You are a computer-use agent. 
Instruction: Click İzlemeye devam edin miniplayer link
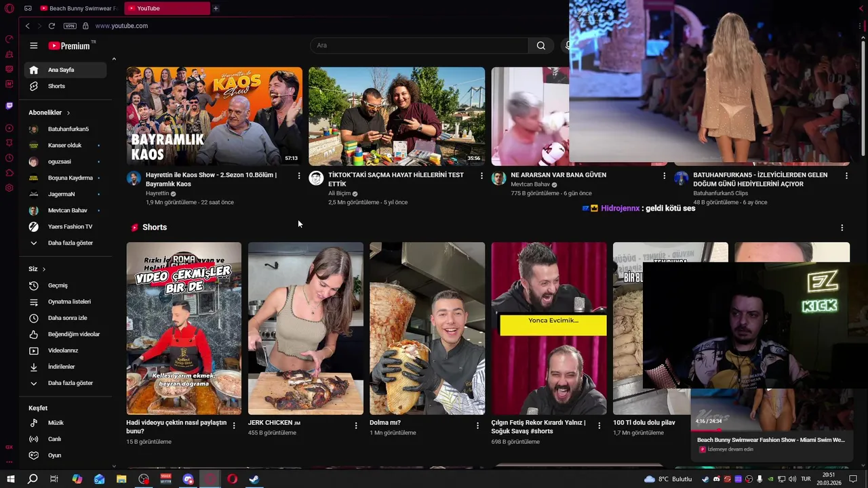[730, 449]
